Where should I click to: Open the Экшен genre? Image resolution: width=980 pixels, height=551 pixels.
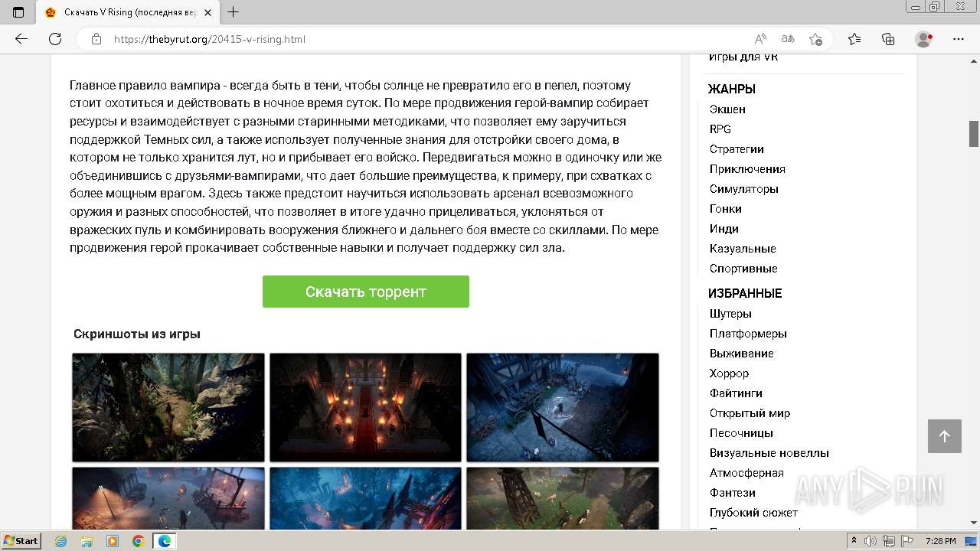(x=727, y=109)
